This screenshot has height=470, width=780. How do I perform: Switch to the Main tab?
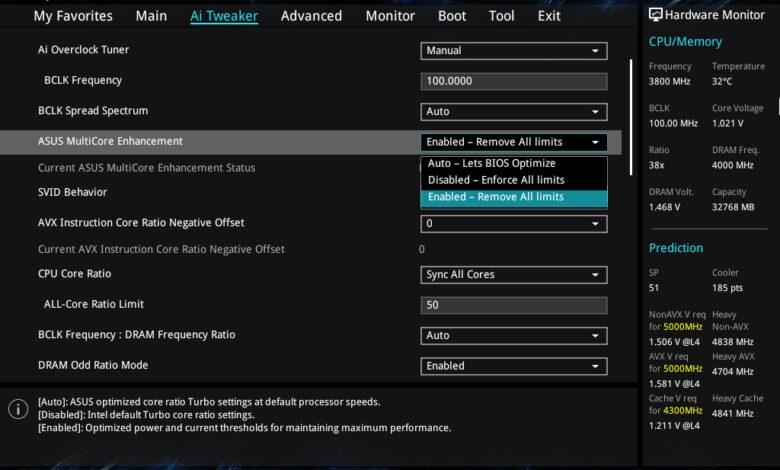151,16
